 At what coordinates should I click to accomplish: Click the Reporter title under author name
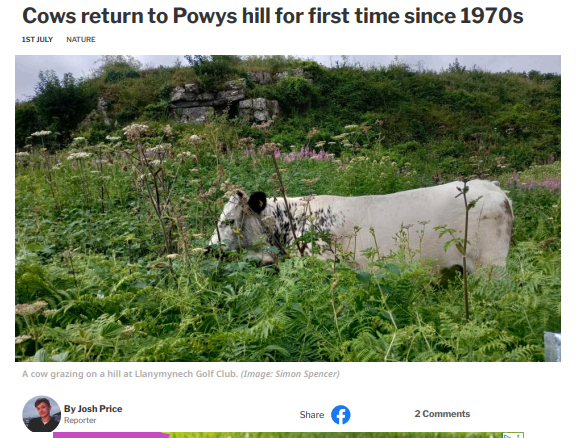point(80,420)
